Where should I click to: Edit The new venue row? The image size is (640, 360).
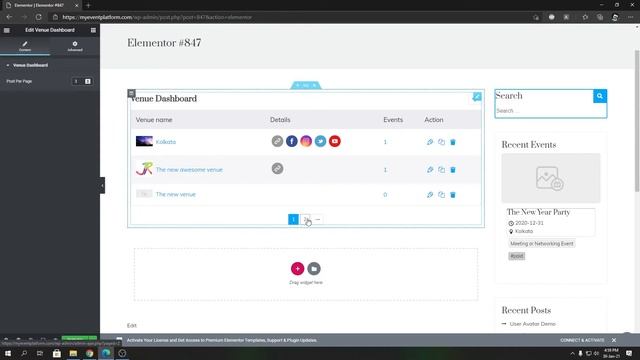[x=430, y=195]
